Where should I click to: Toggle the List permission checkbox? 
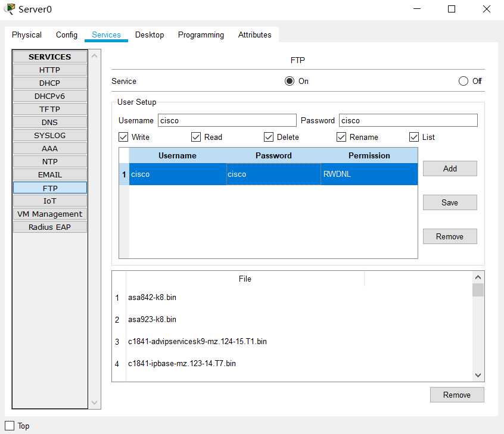tap(413, 137)
